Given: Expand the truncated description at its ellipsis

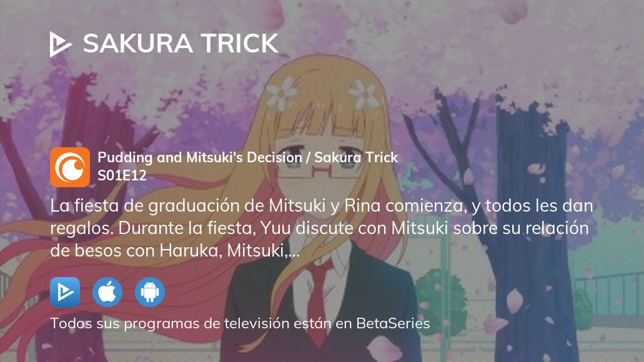Looking at the screenshot, I should point(294,252).
